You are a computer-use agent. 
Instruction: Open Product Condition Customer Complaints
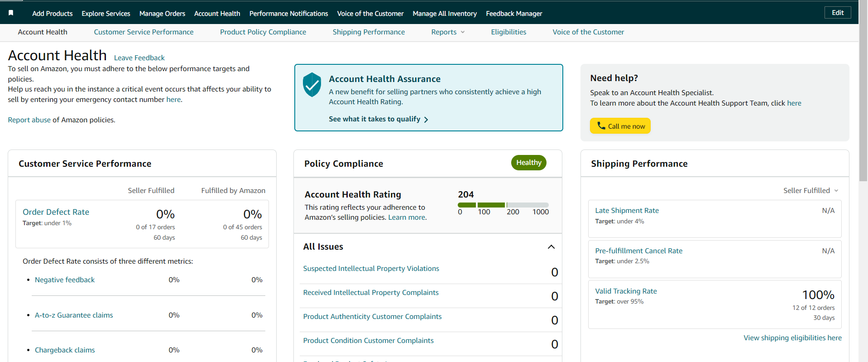pos(368,341)
